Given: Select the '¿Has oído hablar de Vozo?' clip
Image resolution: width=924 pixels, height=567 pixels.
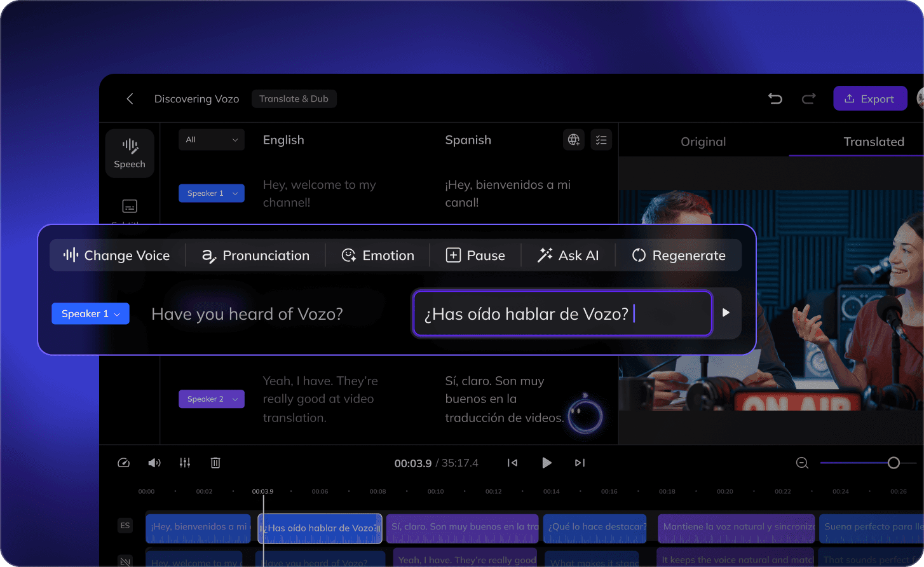Looking at the screenshot, I should point(320,528).
